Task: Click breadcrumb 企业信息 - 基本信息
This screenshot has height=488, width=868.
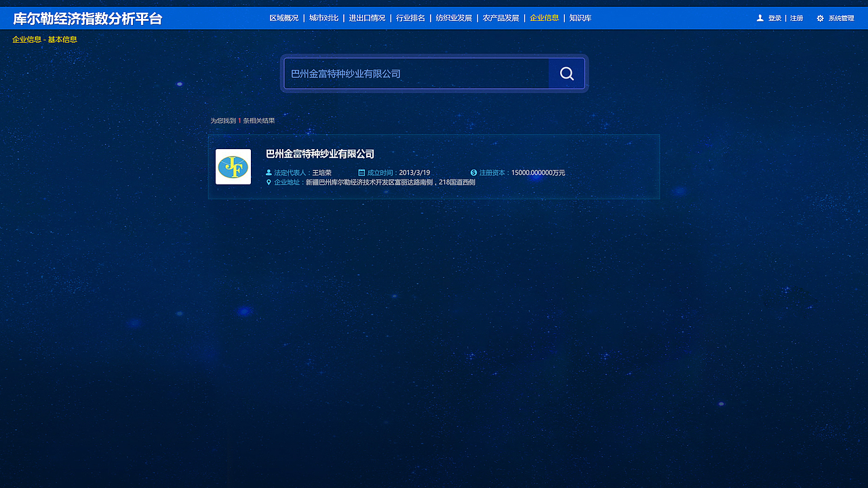Action: (45, 39)
